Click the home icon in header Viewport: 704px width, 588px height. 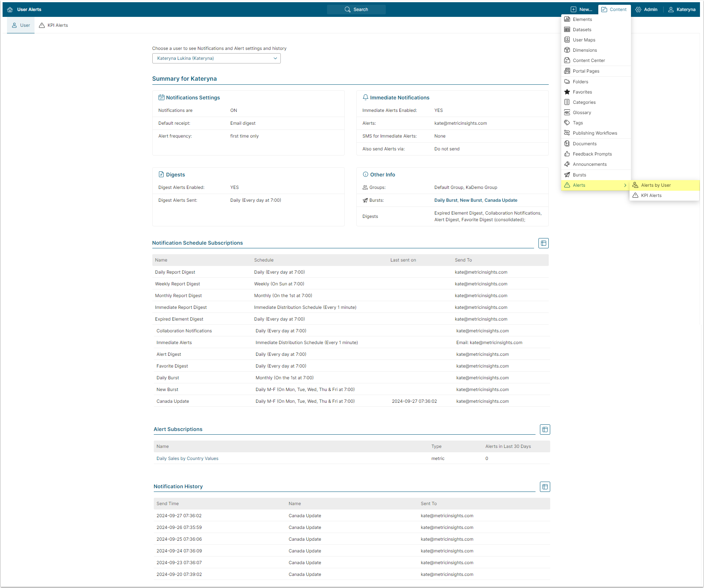pyautogui.click(x=10, y=10)
